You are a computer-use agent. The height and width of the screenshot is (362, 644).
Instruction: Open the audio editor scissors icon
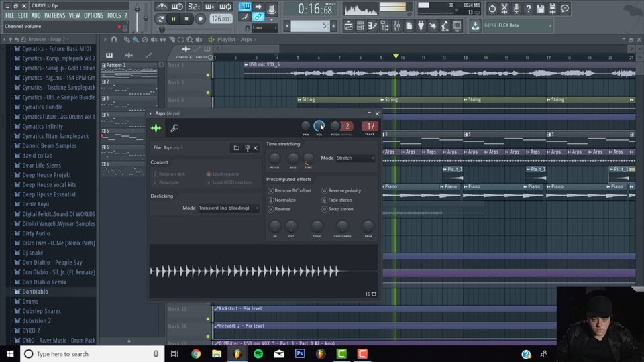(x=504, y=8)
